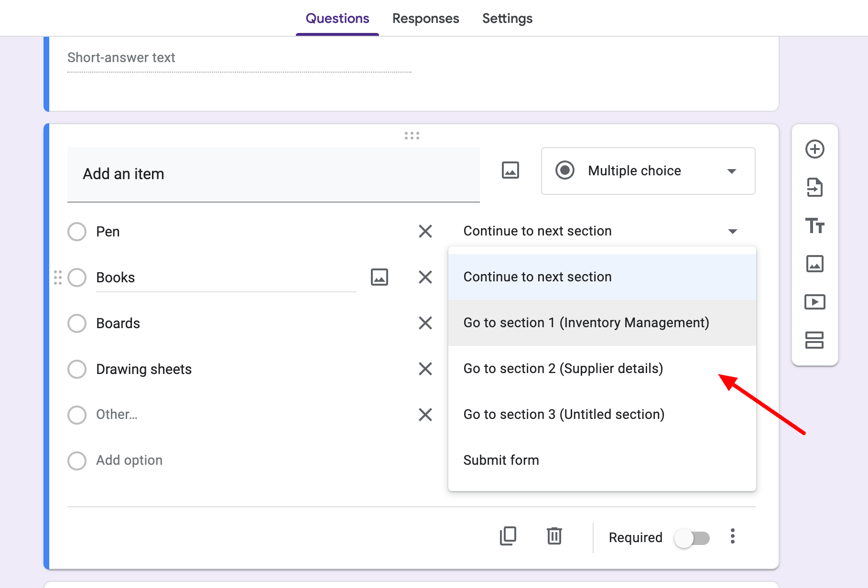
Task: Open the Settings tab
Action: (507, 18)
